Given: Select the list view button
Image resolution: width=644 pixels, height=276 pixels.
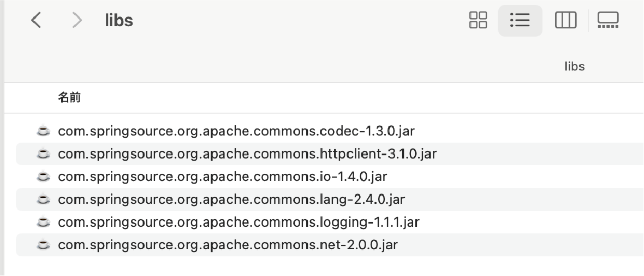Looking at the screenshot, I should (x=520, y=21).
